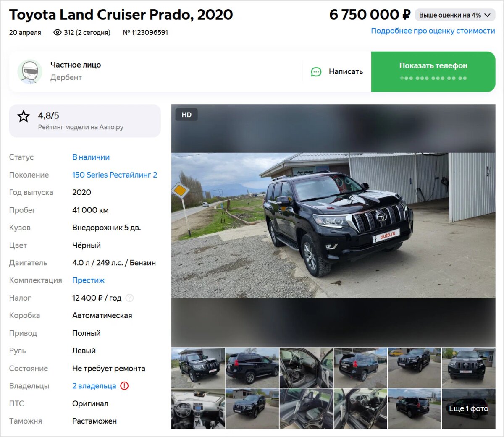Open the 'Престиж' trim link

tap(88, 280)
